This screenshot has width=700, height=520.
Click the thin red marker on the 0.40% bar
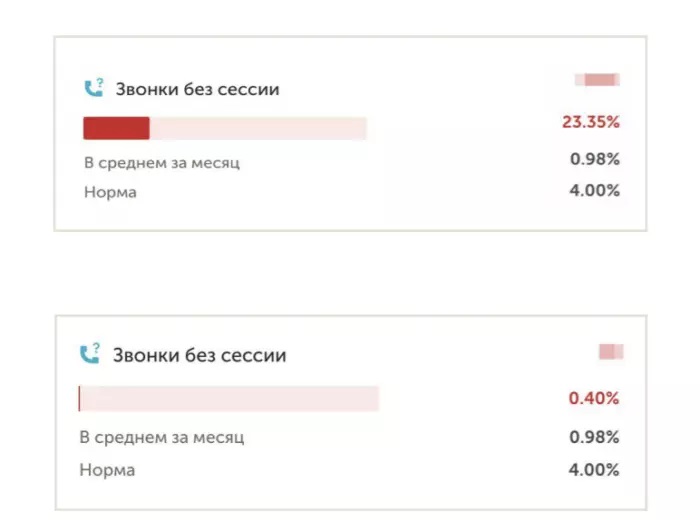79,398
